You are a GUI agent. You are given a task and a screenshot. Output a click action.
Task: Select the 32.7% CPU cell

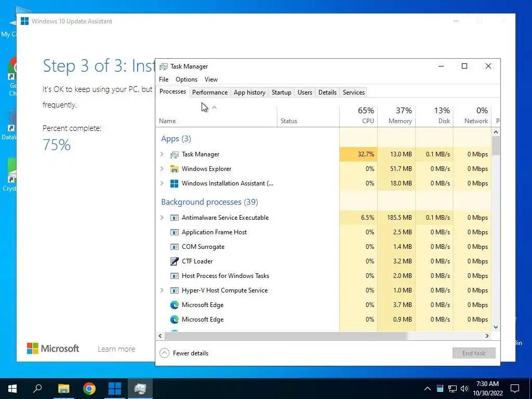(358, 154)
